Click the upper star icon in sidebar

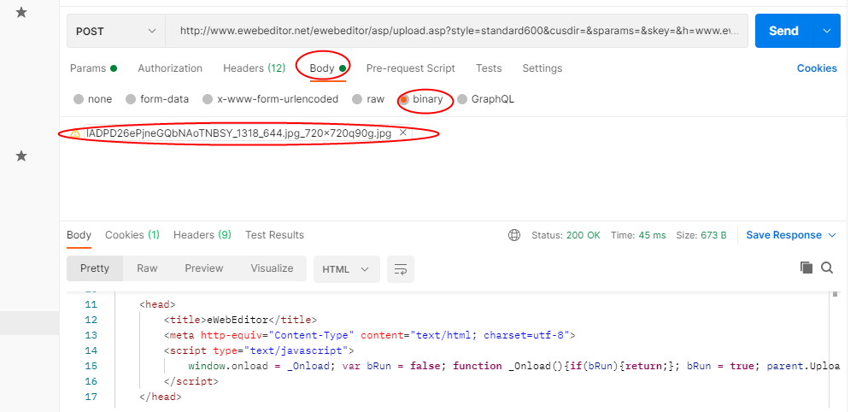pos(21,12)
